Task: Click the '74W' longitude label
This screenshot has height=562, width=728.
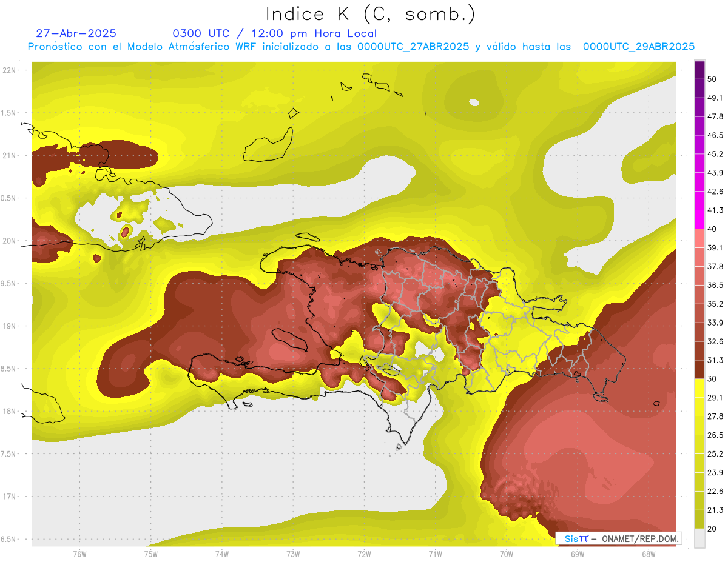Action: click(x=221, y=554)
